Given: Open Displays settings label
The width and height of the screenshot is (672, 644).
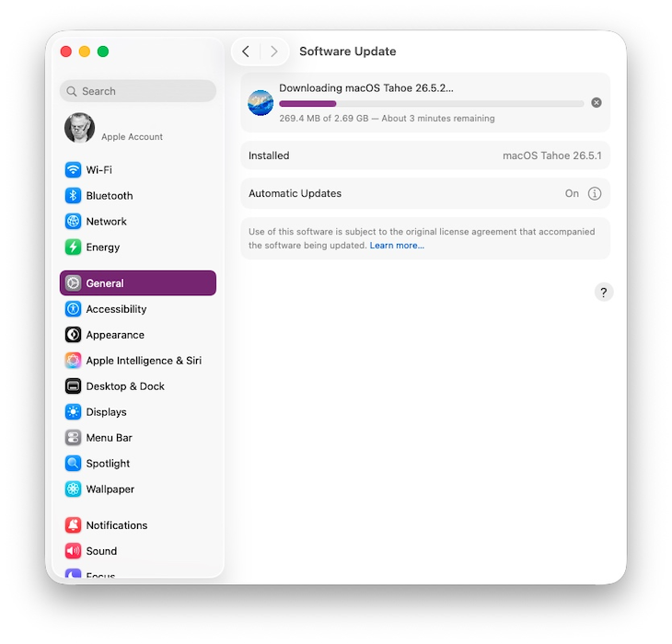Looking at the screenshot, I should (x=106, y=412).
